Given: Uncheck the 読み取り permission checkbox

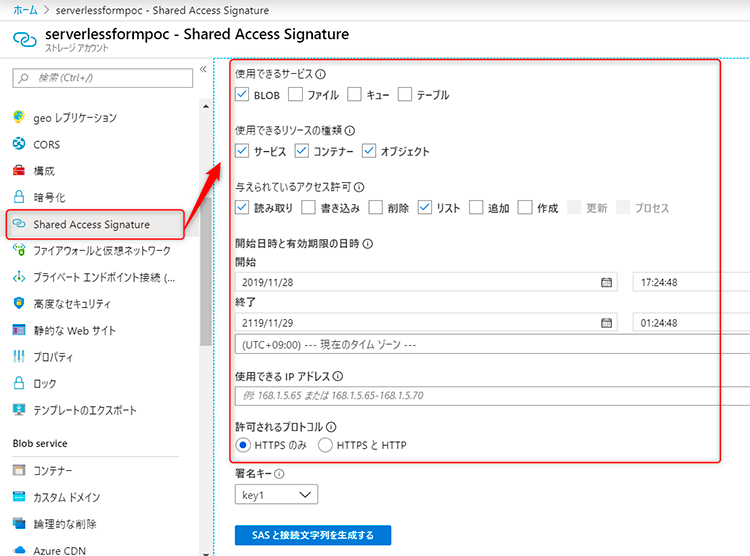Looking at the screenshot, I should (x=242, y=207).
